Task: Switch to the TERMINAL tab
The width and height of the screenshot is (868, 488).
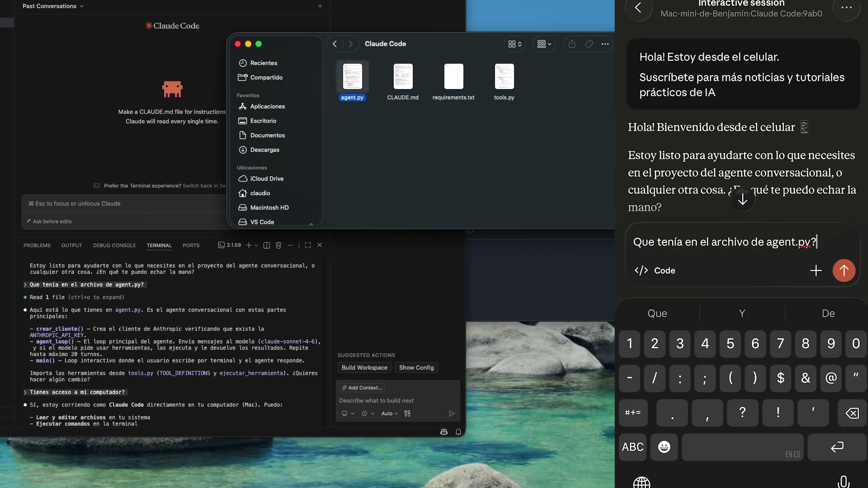Action: click(159, 245)
